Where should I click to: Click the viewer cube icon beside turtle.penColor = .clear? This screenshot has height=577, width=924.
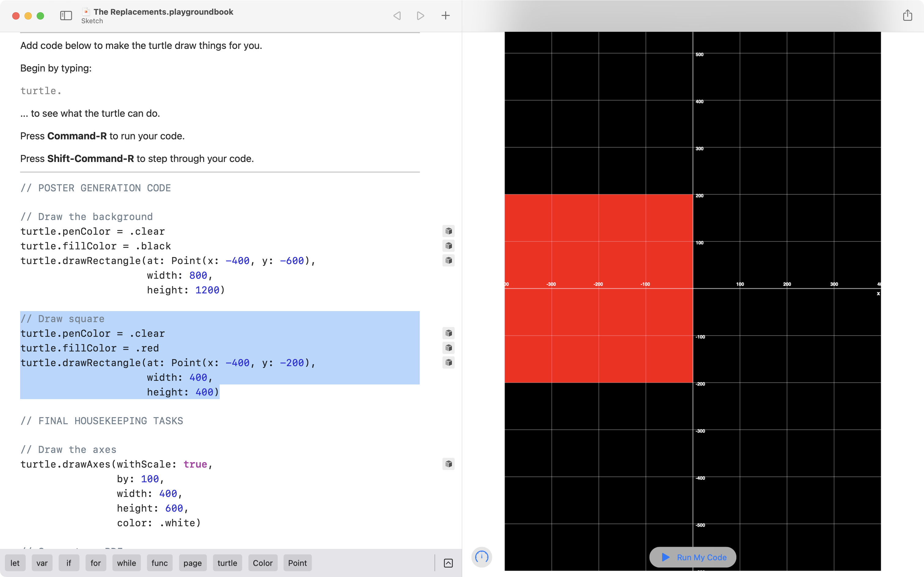point(449,231)
